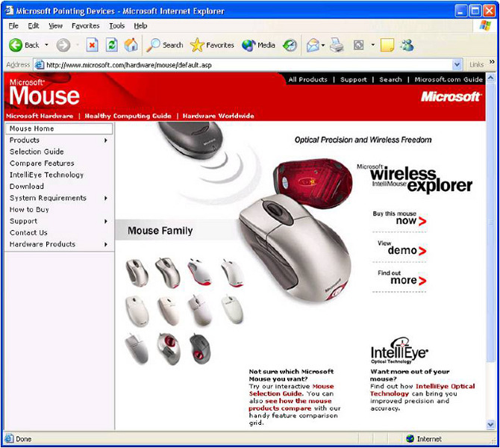Click the address URL field
The image size is (500, 448).
(249, 65)
